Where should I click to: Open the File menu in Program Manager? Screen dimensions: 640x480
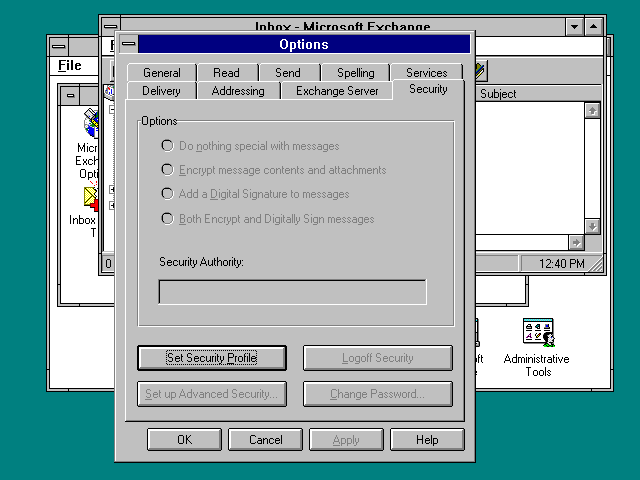click(x=69, y=65)
